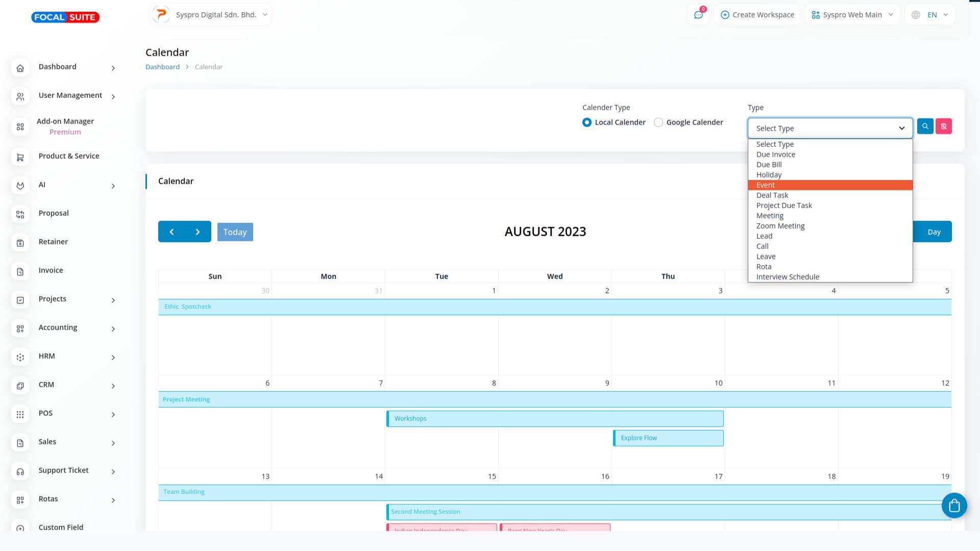
Task: Select Local Calender radio button
Action: [587, 122]
